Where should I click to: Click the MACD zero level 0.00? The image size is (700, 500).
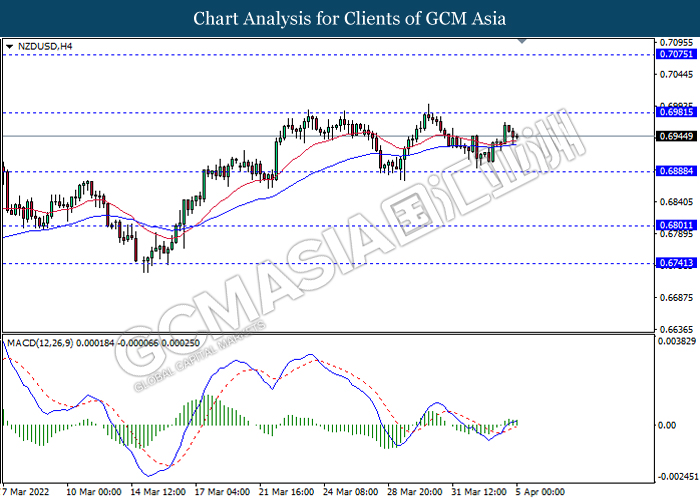(667, 425)
